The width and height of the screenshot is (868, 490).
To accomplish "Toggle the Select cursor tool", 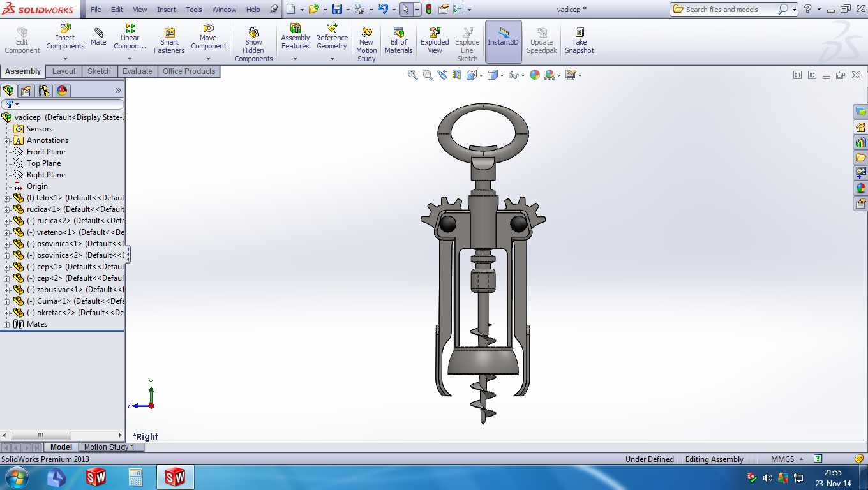I will [406, 9].
